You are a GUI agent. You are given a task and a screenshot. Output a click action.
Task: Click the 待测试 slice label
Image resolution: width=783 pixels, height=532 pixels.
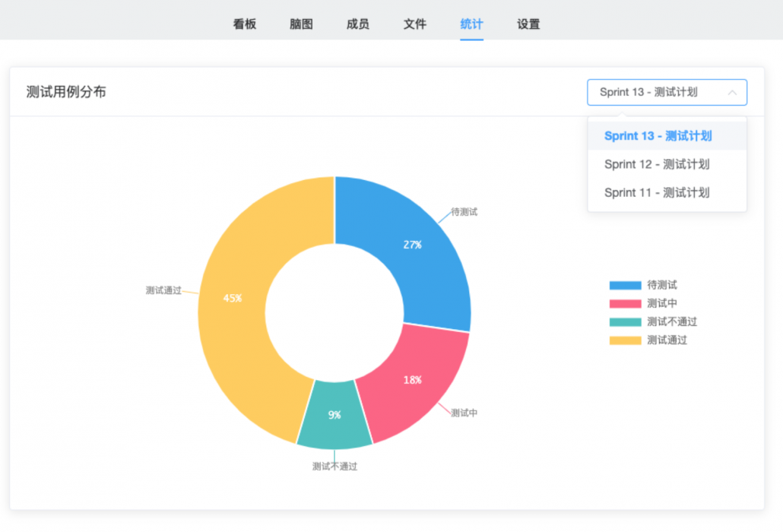pos(464,212)
